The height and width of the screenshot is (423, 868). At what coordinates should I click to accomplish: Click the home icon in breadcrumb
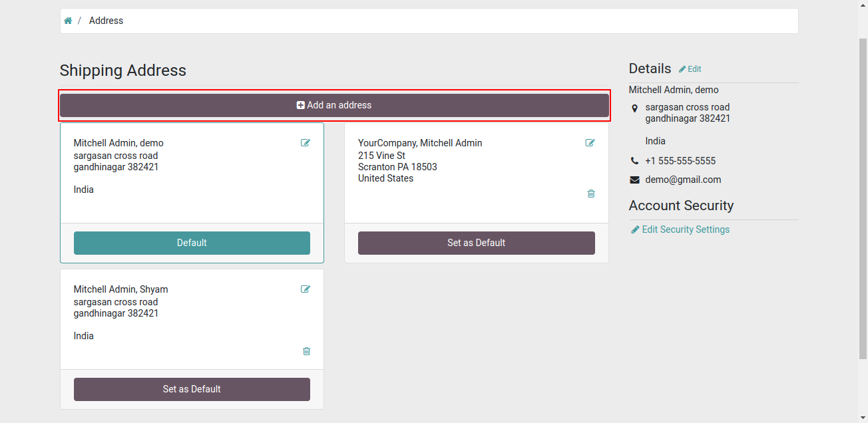[x=68, y=21]
